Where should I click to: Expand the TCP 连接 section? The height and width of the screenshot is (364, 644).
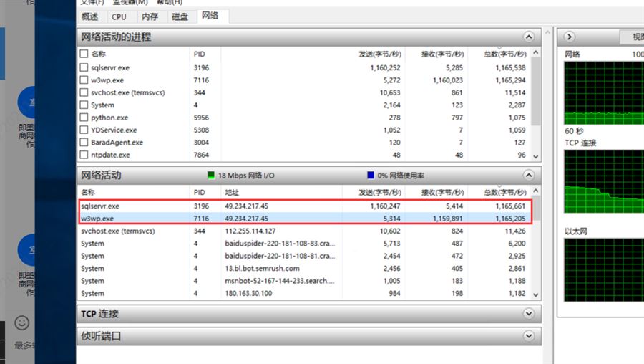pos(529,314)
